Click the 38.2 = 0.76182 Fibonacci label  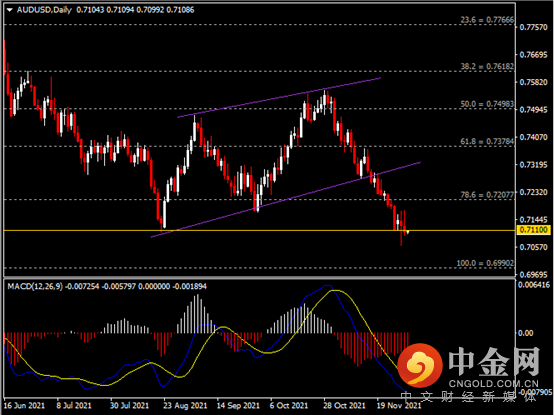click(x=487, y=66)
